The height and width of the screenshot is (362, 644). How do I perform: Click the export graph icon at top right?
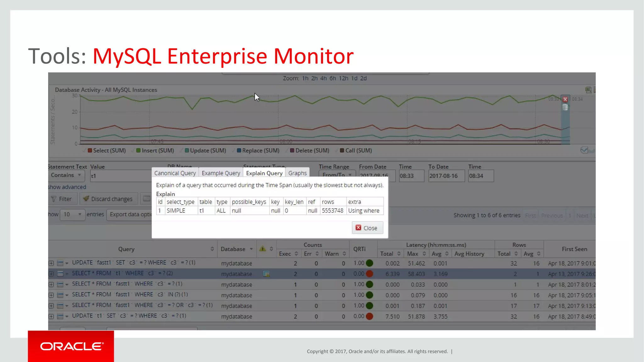(x=588, y=90)
